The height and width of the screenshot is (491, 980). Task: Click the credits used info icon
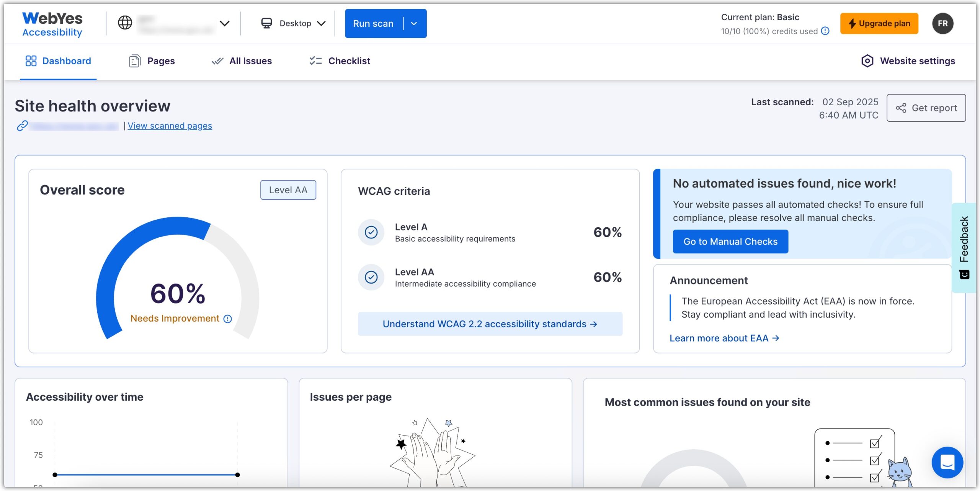click(825, 31)
